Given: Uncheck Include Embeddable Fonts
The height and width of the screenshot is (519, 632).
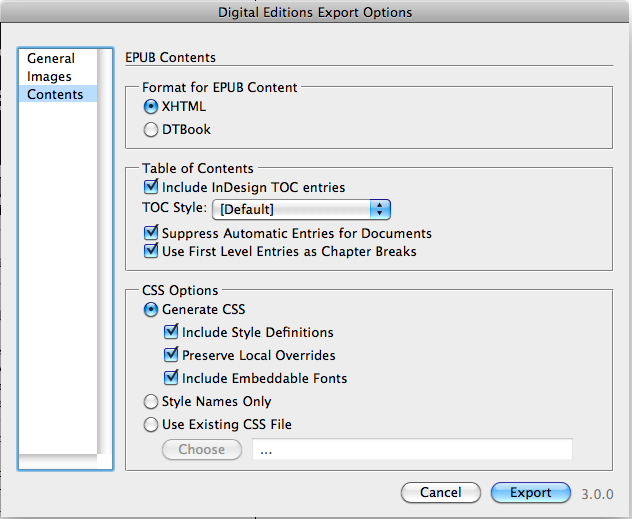Looking at the screenshot, I should coord(171,378).
